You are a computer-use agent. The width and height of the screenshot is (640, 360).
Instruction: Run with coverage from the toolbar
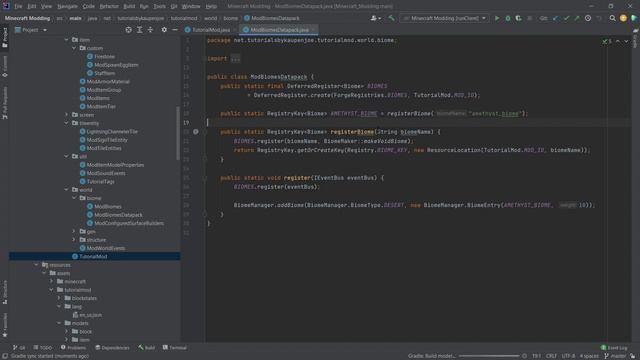(x=518, y=18)
